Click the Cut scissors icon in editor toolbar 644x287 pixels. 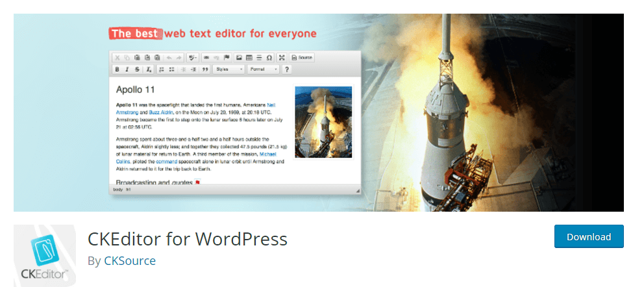pyautogui.click(x=117, y=58)
